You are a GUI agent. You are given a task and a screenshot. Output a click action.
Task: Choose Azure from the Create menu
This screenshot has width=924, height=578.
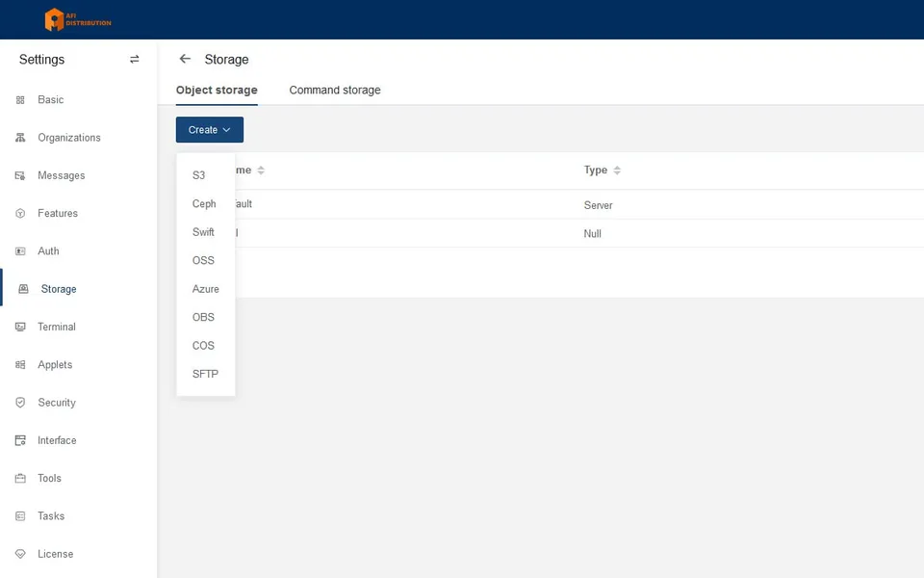coord(206,289)
